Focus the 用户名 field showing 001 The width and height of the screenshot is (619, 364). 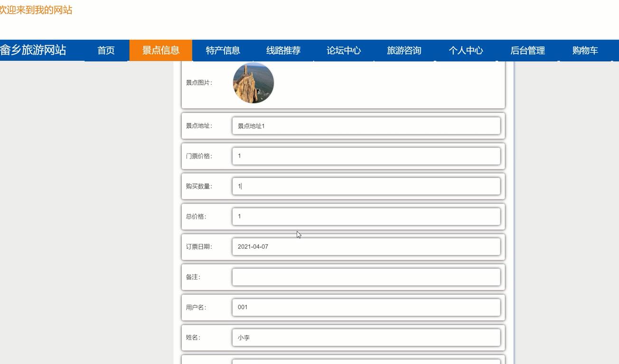click(366, 307)
